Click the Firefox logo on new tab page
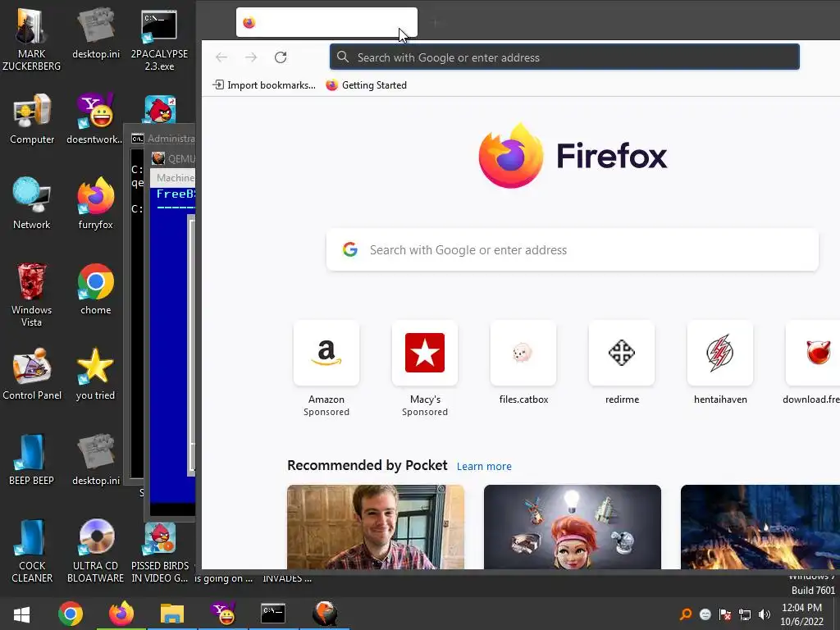This screenshot has width=840, height=630. 572,156
